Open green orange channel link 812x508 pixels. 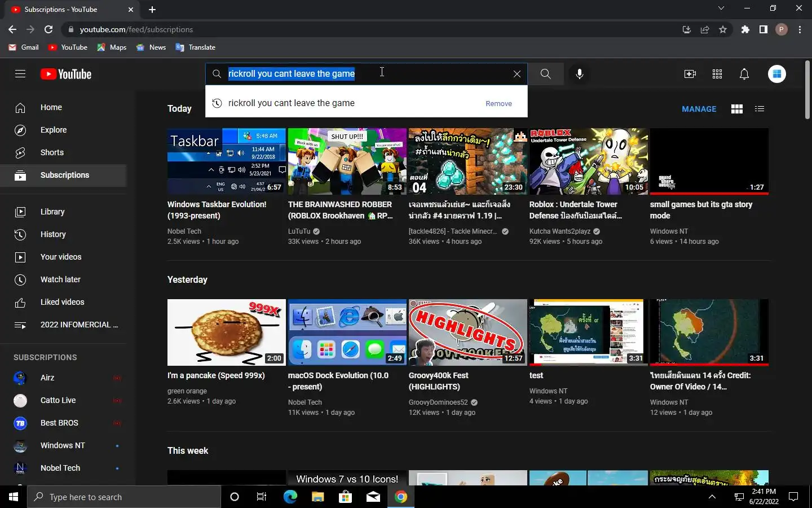click(187, 391)
